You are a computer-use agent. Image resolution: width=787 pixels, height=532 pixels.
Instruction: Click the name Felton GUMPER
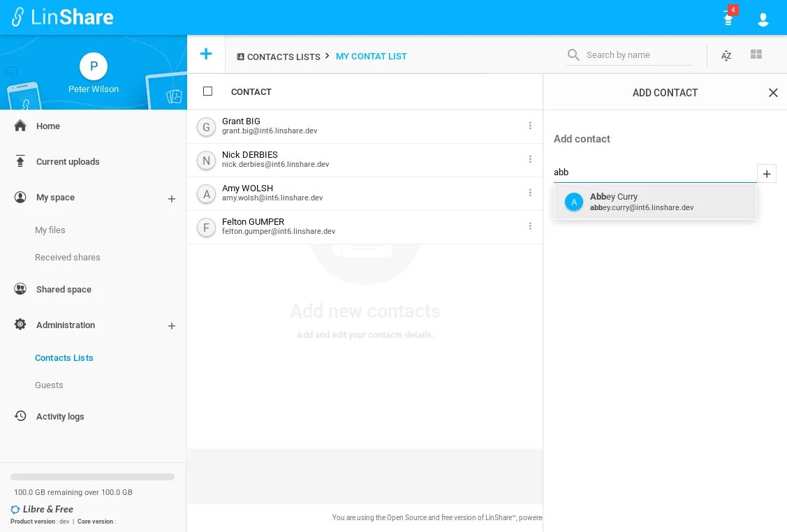click(253, 222)
